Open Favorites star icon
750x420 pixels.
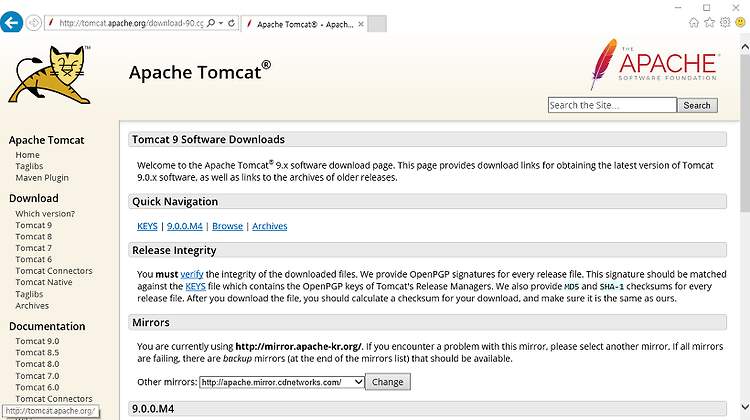pyautogui.click(x=709, y=22)
